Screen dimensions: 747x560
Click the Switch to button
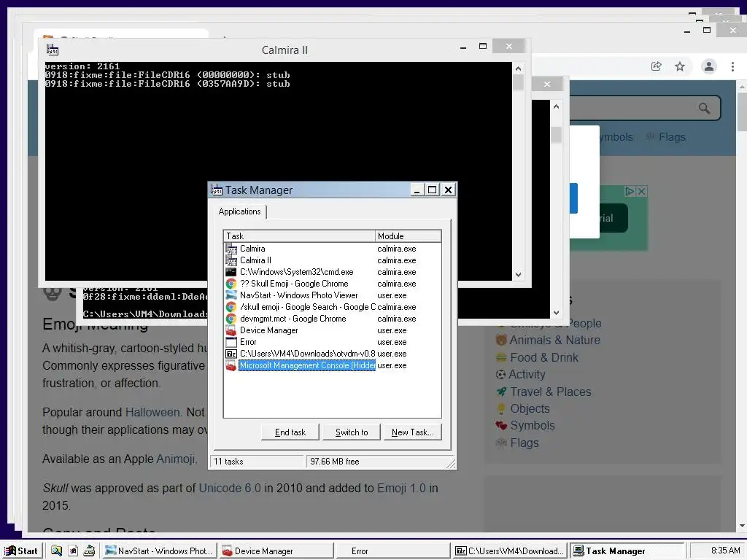(352, 432)
